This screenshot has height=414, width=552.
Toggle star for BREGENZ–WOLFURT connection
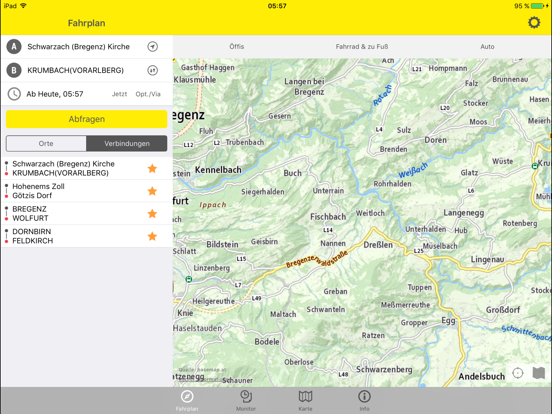click(x=152, y=213)
